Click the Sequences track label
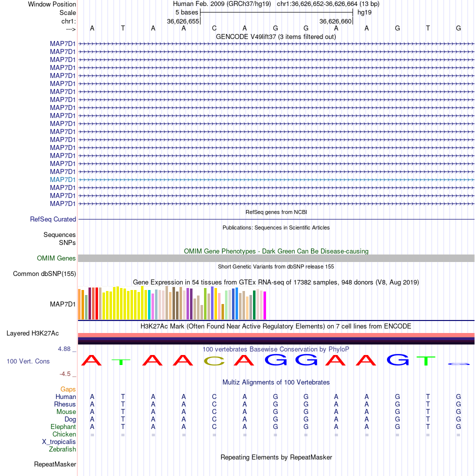Viewport: 475px width, 476px height. pyautogui.click(x=59, y=234)
